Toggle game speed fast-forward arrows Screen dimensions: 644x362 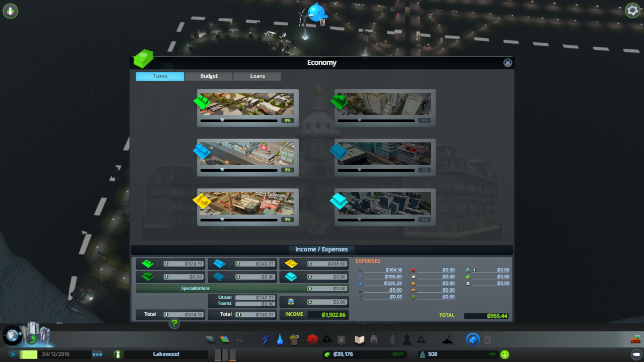(97, 354)
